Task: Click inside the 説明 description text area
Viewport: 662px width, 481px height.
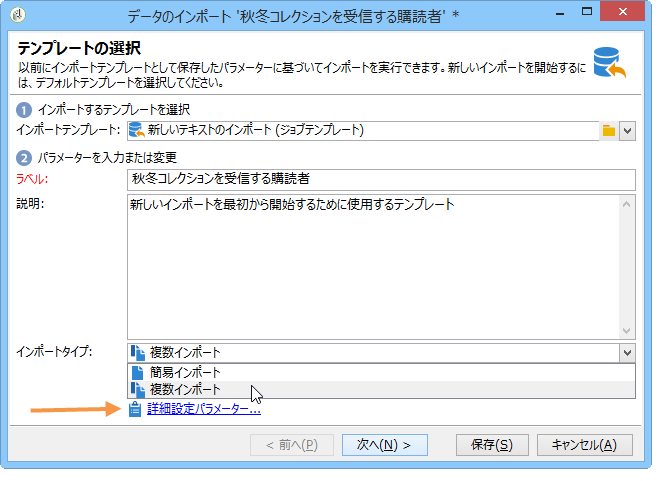Action: (x=374, y=267)
